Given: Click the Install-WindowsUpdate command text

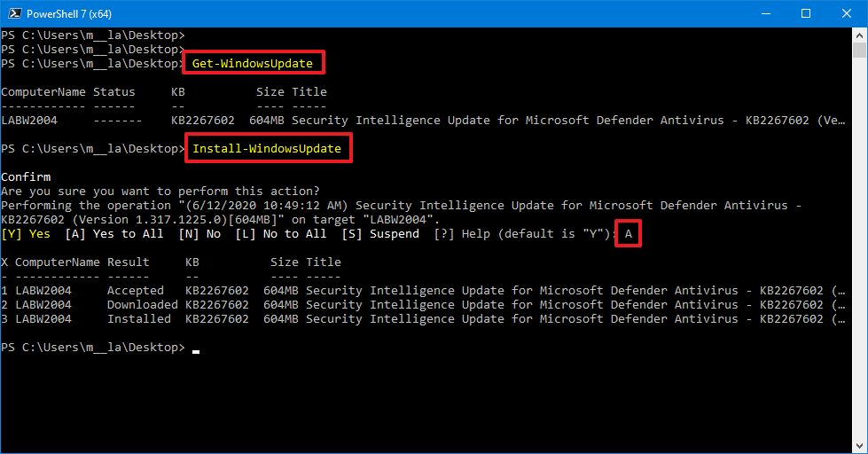Looking at the screenshot, I should pyautogui.click(x=267, y=148).
